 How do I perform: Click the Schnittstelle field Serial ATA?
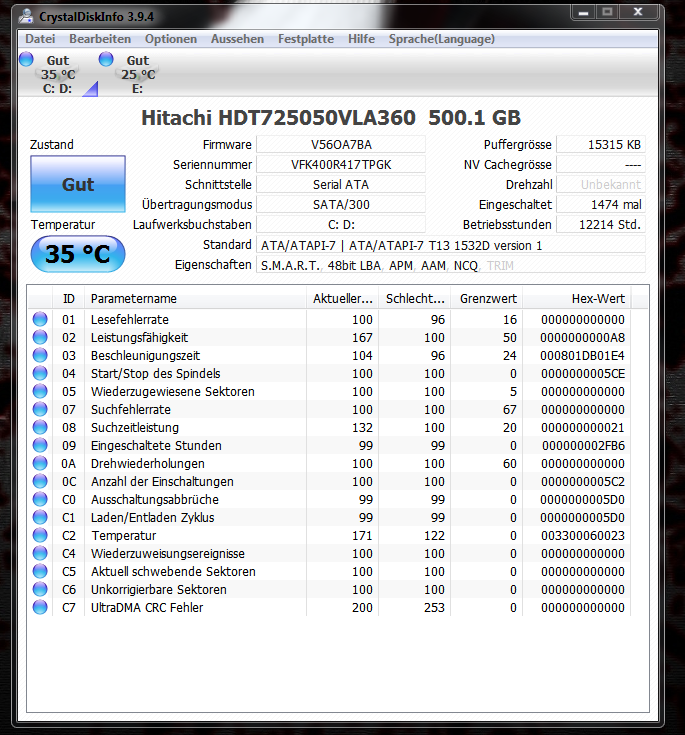pos(341,185)
